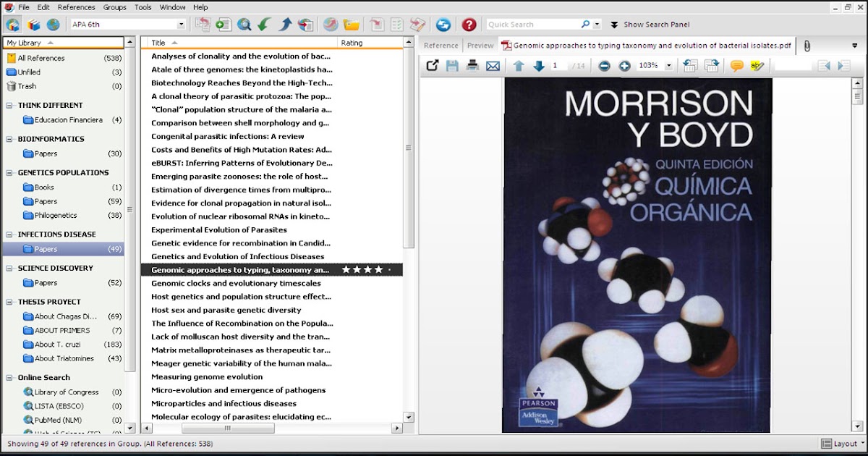Sort references by Title column header
The height and width of the screenshot is (456, 868).
pos(239,43)
